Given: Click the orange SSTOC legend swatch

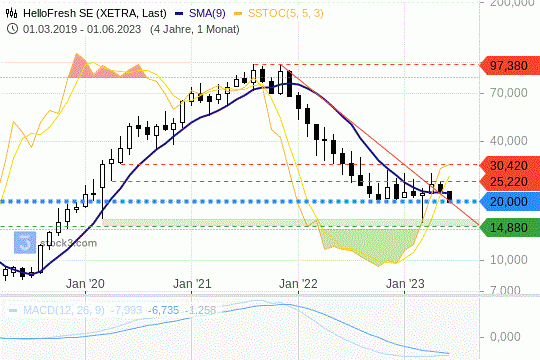Looking at the screenshot, I should [238, 14].
